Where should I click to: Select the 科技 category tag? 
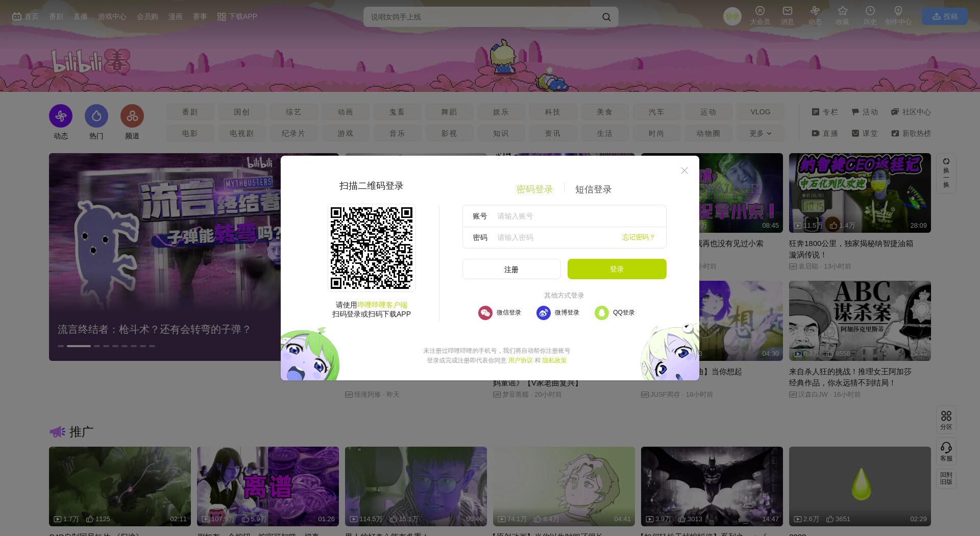pos(553,112)
